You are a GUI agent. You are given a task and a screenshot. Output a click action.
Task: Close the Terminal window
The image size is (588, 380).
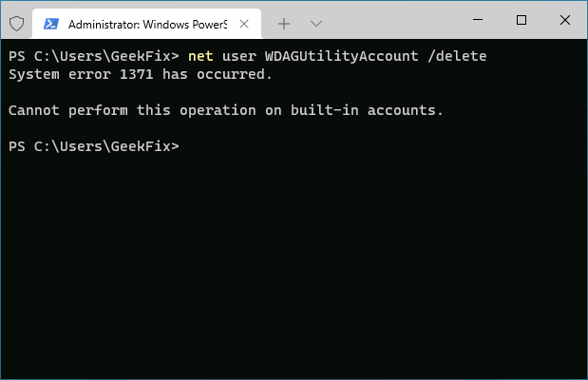click(x=565, y=20)
